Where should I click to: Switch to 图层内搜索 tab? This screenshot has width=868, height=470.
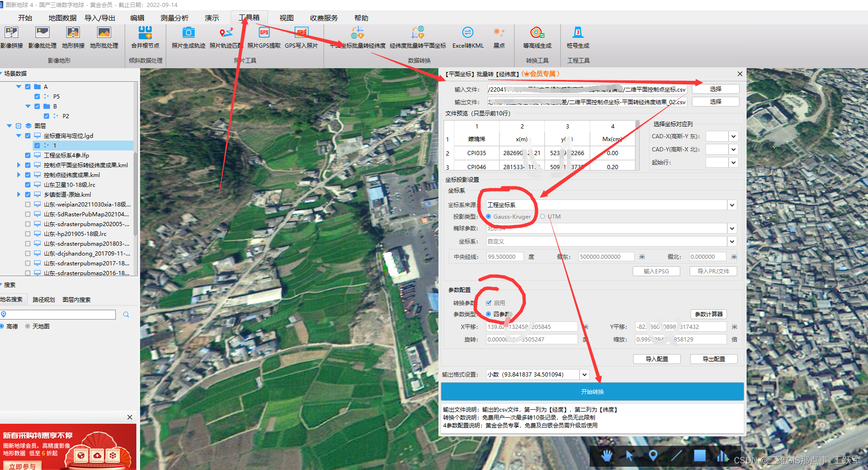[77, 299]
